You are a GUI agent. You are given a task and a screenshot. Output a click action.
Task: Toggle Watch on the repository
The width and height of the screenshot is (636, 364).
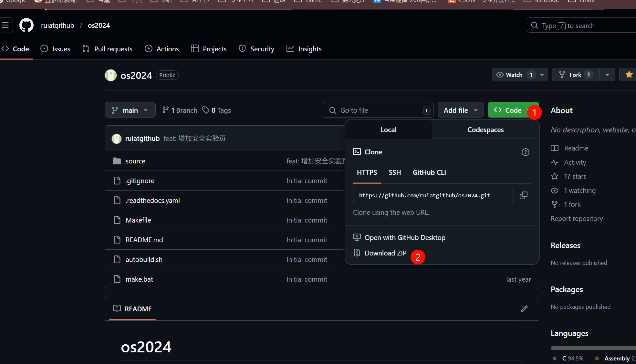(514, 75)
